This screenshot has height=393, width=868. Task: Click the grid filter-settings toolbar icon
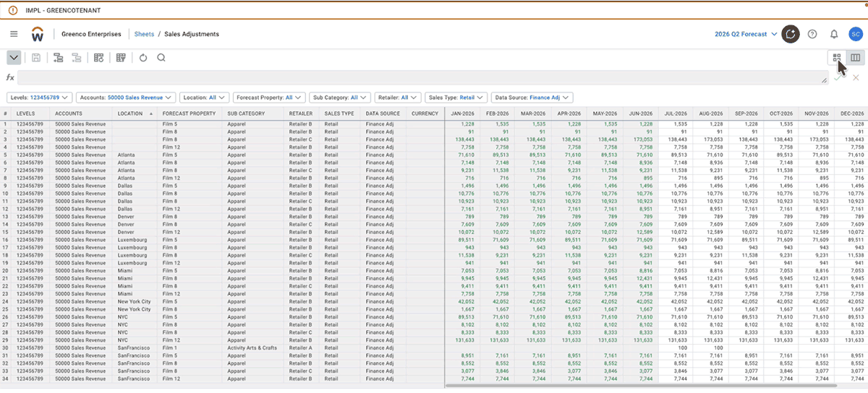coord(122,58)
